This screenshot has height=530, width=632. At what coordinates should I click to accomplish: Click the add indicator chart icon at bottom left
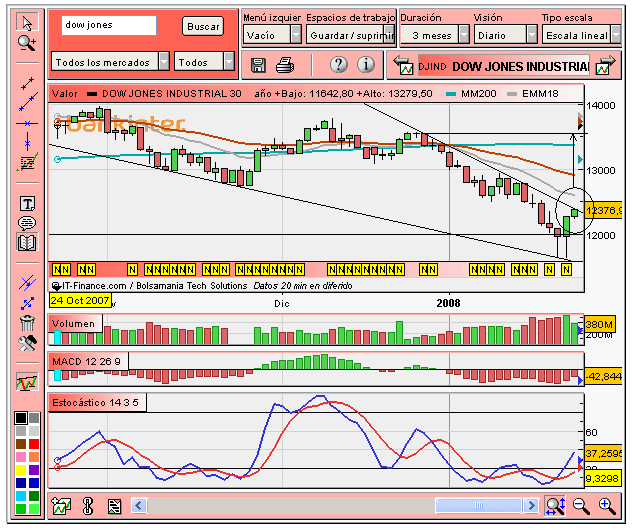click(x=61, y=505)
